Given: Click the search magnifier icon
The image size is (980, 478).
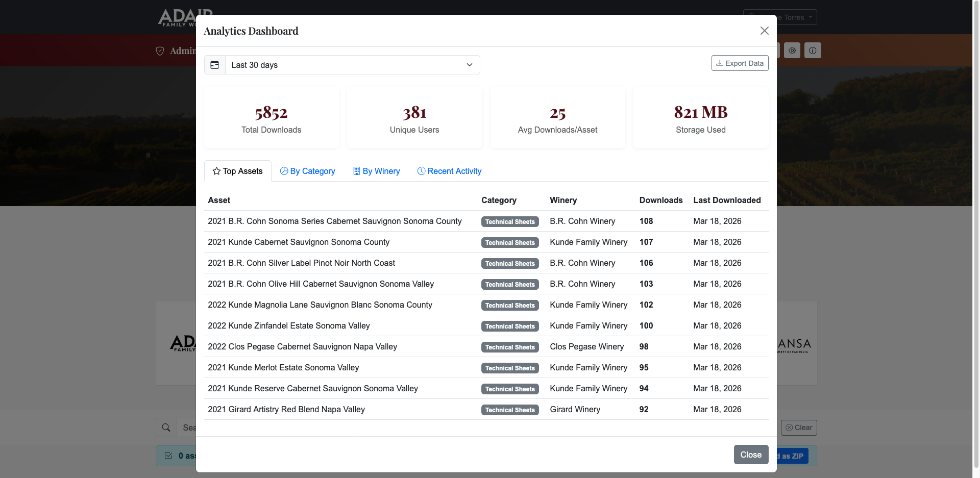Looking at the screenshot, I should click(x=166, y=427).
